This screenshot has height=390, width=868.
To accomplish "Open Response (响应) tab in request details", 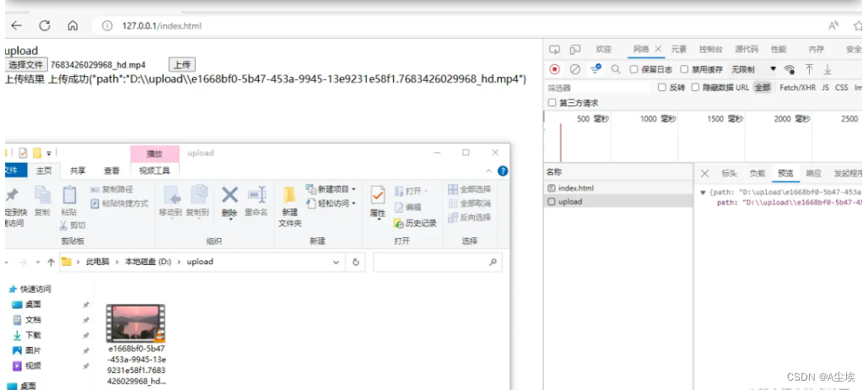I will [x=814, y=173].
